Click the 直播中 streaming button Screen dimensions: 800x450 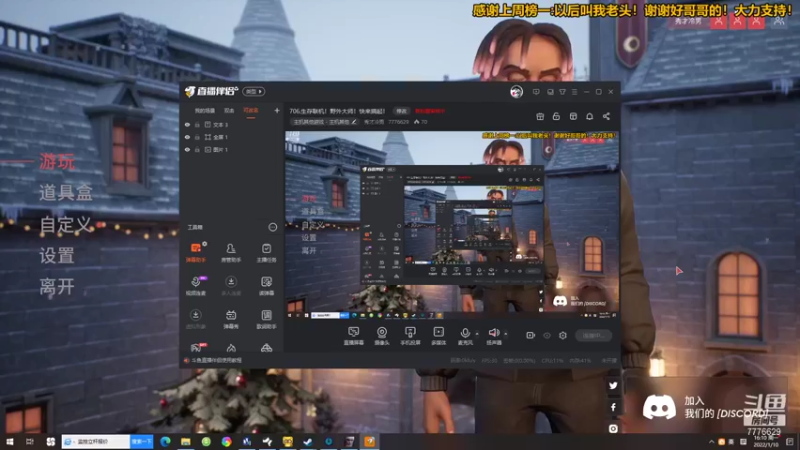point(593,335)
